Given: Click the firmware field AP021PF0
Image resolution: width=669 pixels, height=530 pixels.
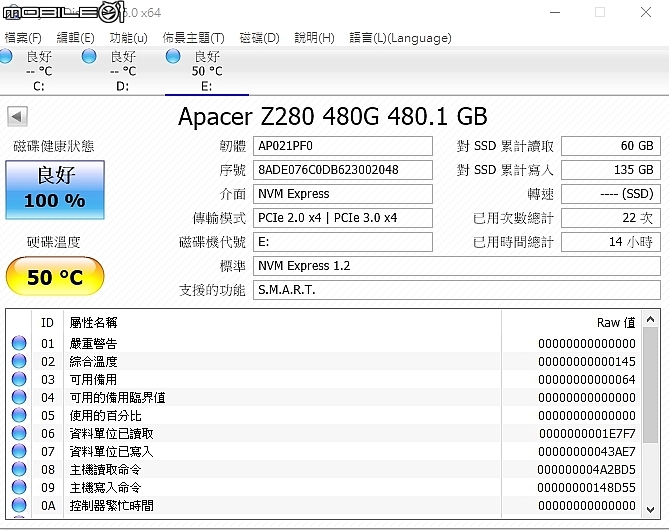Looking at the screenshot, I should point(343,146).
